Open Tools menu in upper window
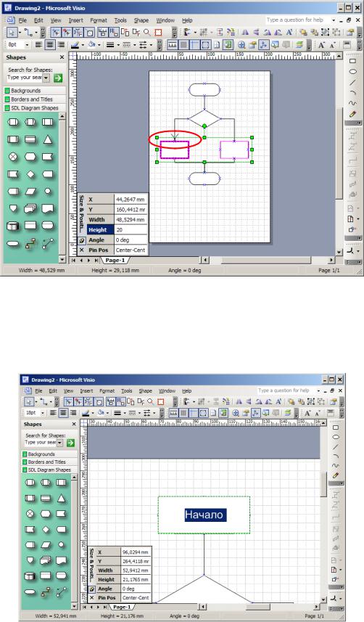This screenshot has height=622, width=364. coord(120,20)
